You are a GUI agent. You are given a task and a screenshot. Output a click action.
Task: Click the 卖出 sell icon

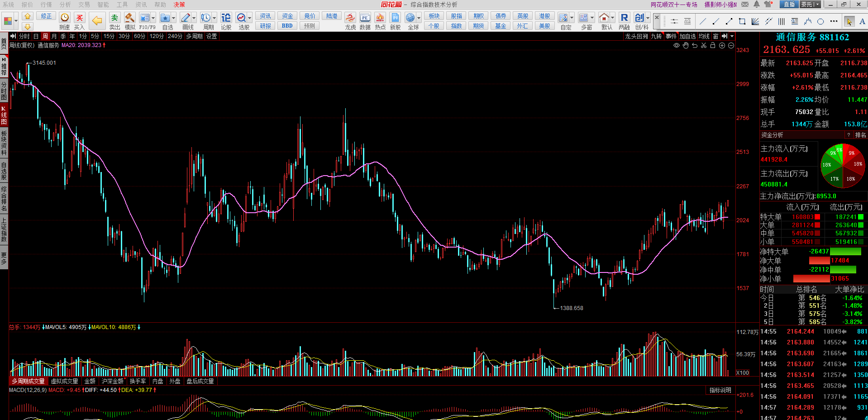tap(114, 18)
